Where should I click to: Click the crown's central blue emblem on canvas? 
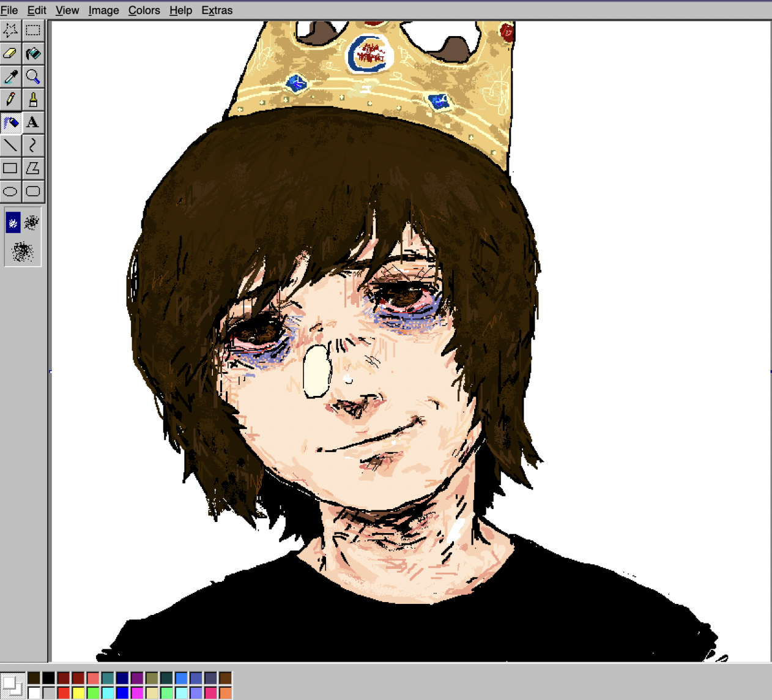(369, 54)
